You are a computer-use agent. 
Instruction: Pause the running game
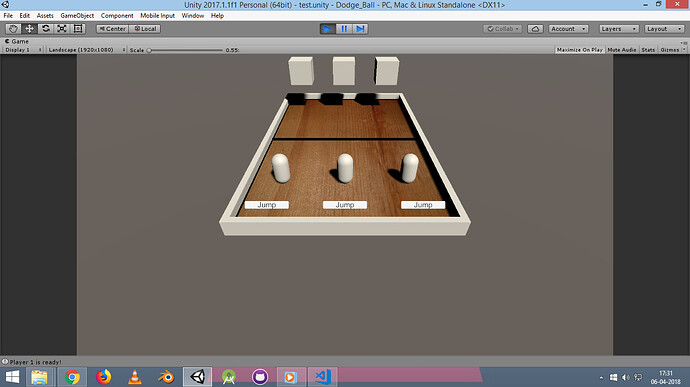click(x=344, y=29)
